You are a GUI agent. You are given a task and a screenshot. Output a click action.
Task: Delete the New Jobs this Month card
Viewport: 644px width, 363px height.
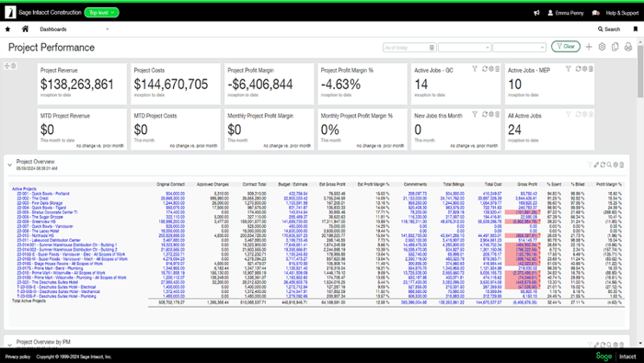[497, 115]
